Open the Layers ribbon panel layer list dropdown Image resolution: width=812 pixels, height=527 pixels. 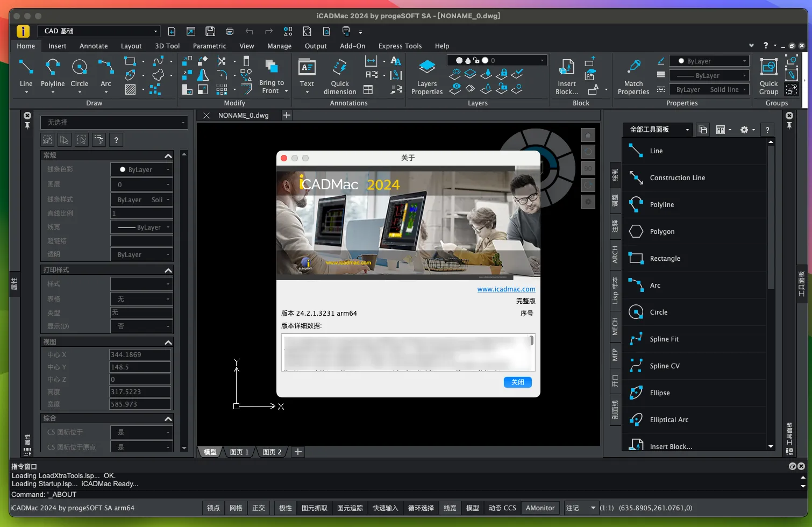[x=497, y=61]
